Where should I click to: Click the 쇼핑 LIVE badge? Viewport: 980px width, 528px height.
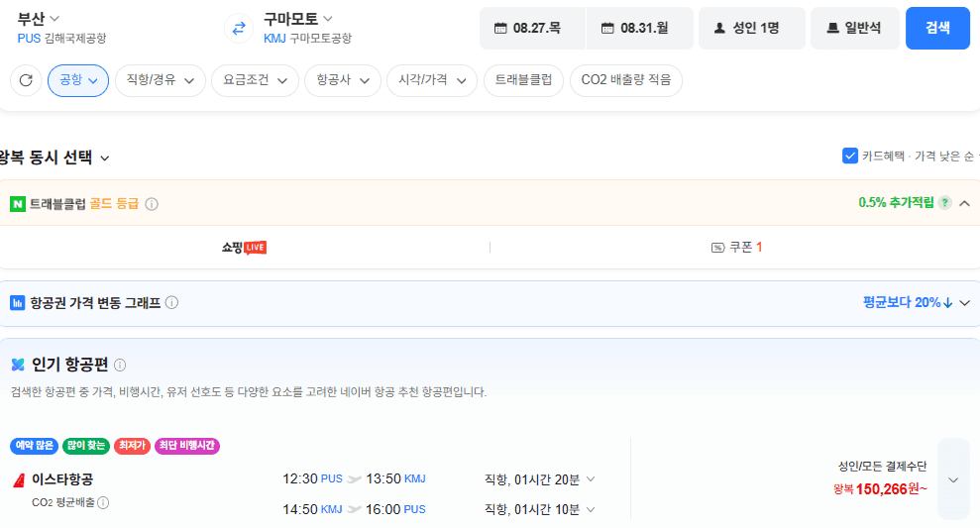click(245, 248)
